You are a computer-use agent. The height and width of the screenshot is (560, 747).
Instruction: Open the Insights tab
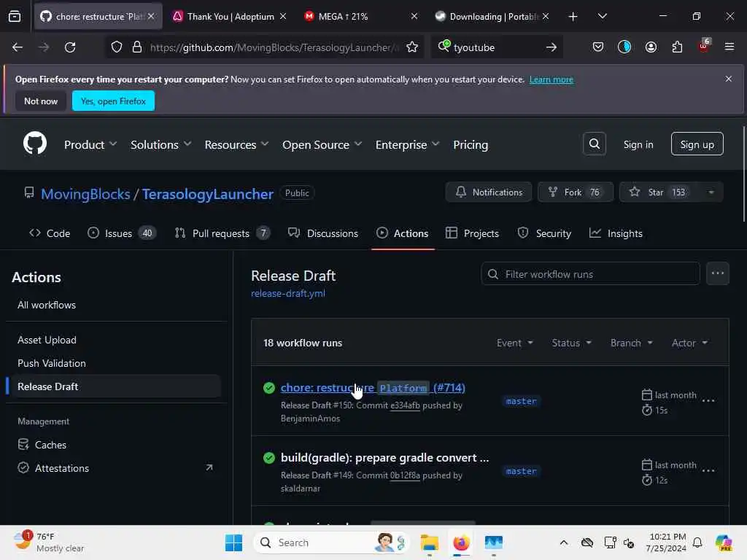(616, 233)
